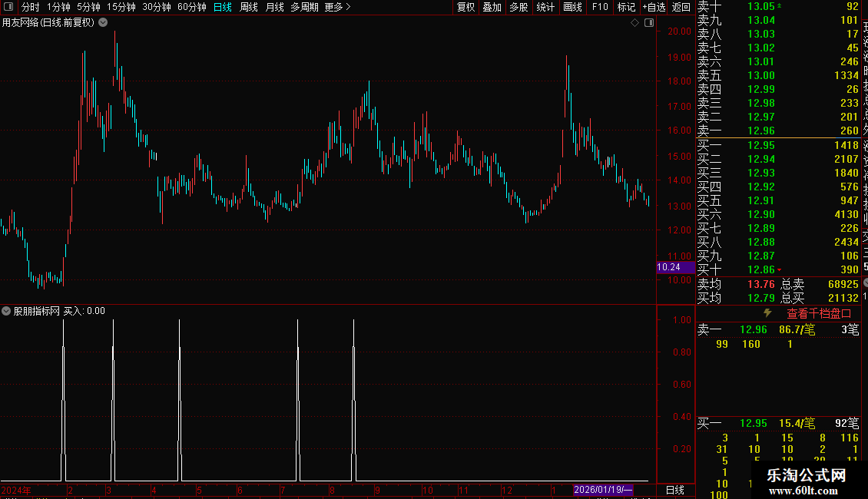
Task: Click the 买入: 0.00 indicator value
Action: [x=84, y=311]
